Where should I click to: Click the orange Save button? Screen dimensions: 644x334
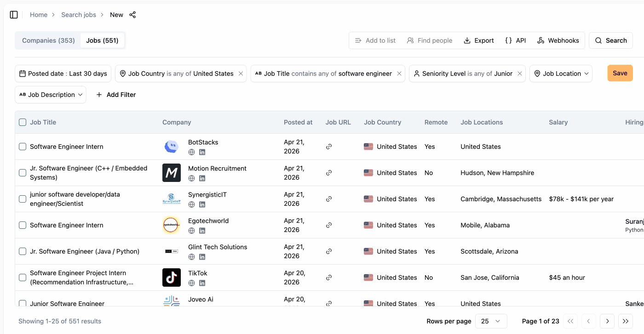[x=620, y=73]
